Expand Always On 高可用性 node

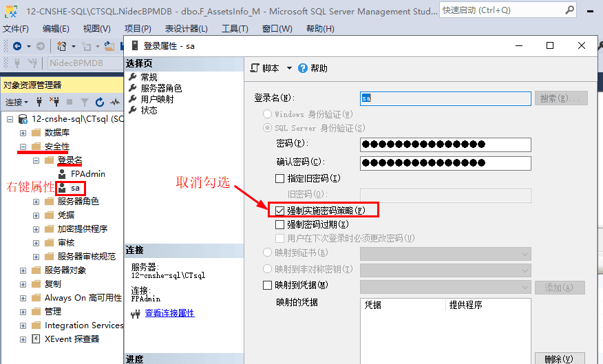(x=23, y=298)
